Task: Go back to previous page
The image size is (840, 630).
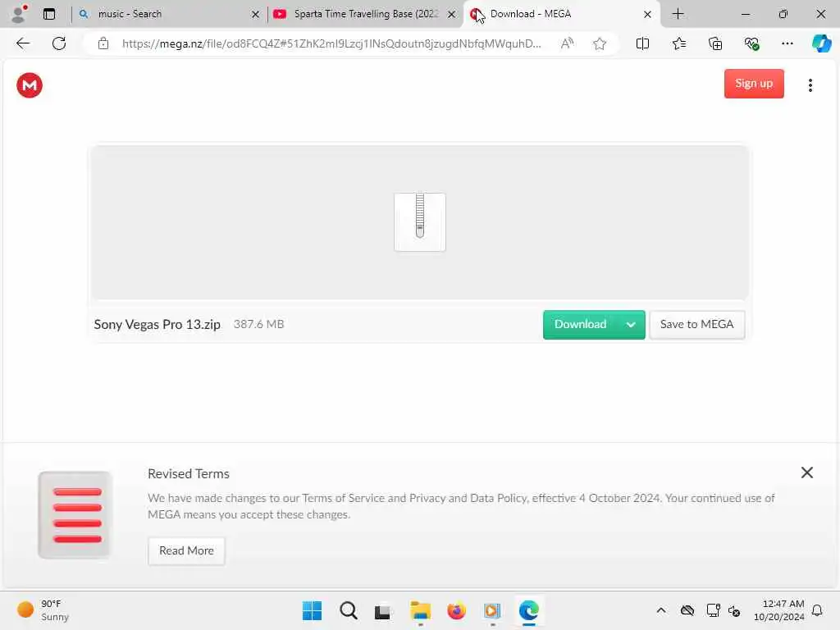Action: click(23, 43)
